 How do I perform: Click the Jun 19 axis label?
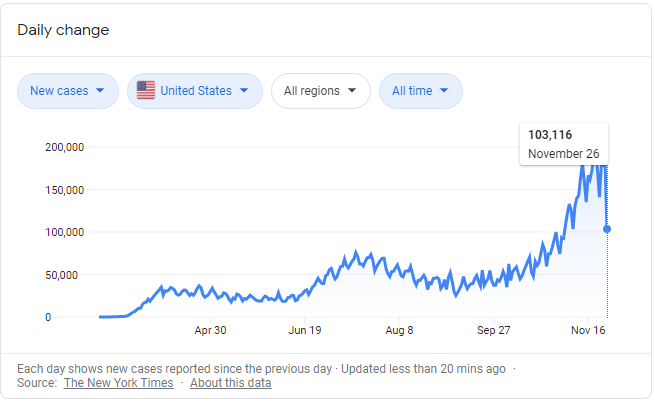click(305, 329)
